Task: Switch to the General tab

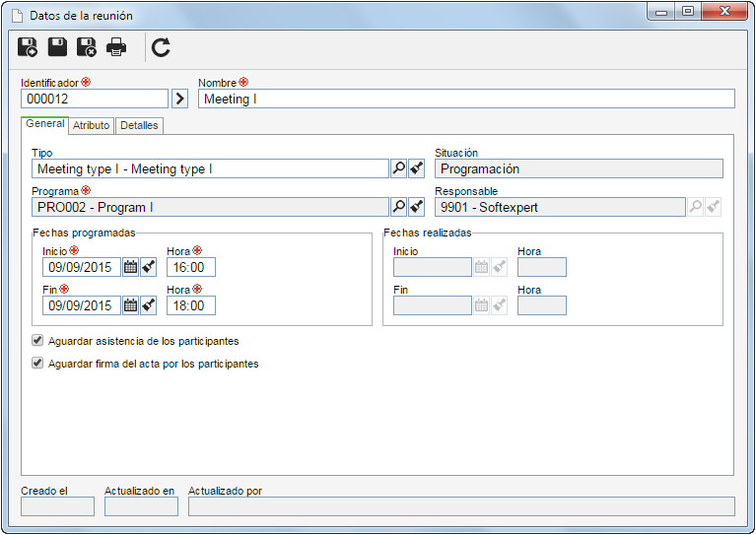Action: 44,124
